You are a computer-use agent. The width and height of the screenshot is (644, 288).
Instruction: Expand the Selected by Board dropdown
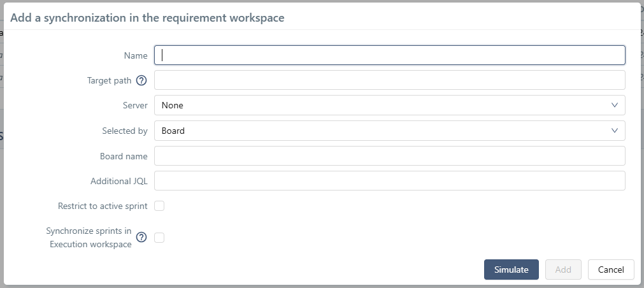(x=389, y=131)
